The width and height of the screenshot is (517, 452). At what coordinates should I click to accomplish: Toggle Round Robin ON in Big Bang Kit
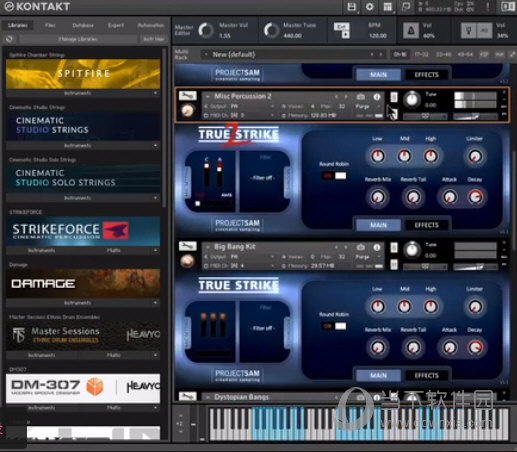click(x=334, y=326)
